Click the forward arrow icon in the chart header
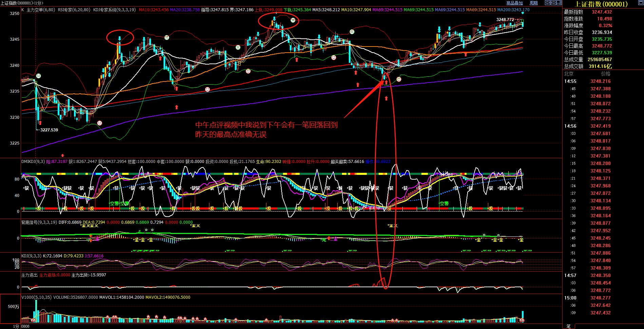This screenshot has width=644, height=329. click(x=553, y=3)
